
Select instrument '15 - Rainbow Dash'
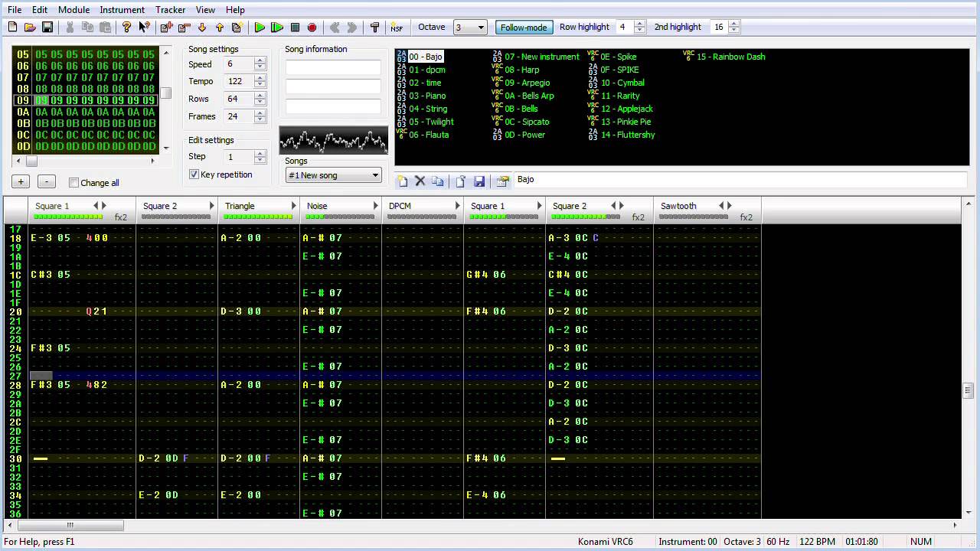tap(730, 57)
